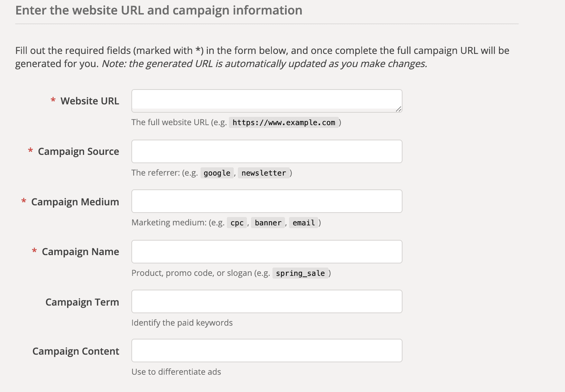565x392 pixels.
Task: Click the https://www.example.com example snippet
Action: click(x=284, y=122)
